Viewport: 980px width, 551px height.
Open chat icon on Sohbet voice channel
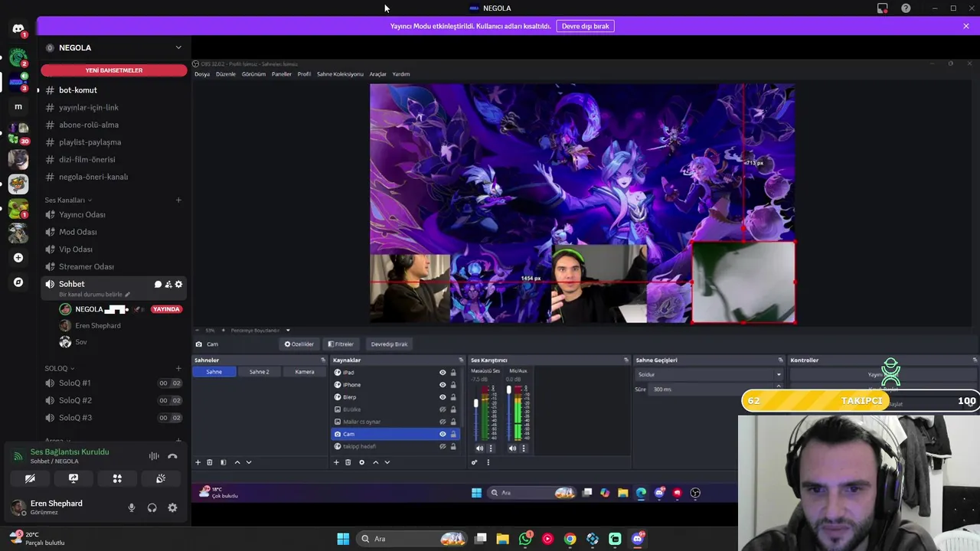pos(158,285)
